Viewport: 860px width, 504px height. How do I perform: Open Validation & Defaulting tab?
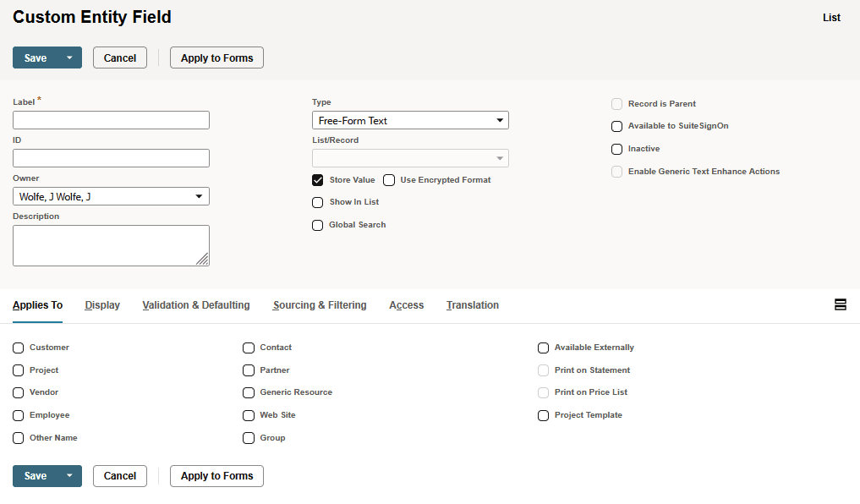pyautogui.click(x=196, y=305)
